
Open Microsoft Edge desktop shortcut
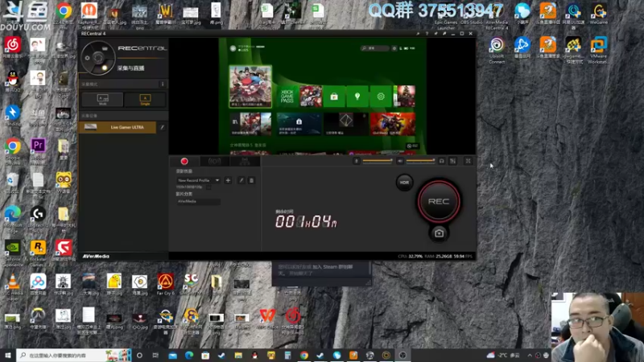[12, 218]
